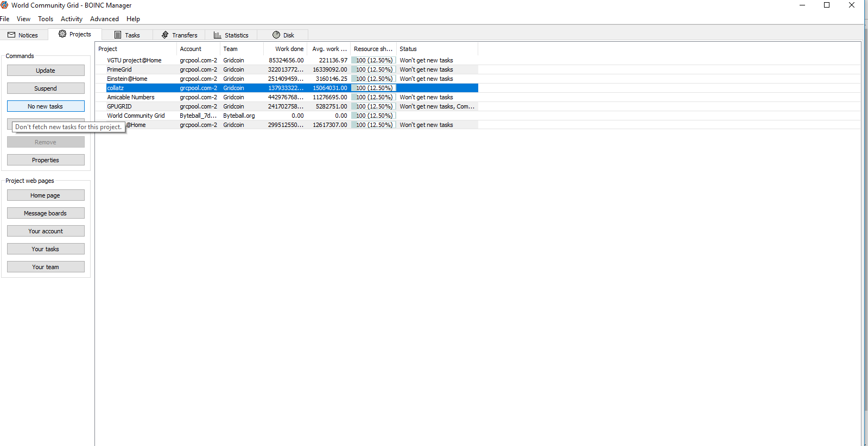Click the Remove project button

(x=46, y=142)
